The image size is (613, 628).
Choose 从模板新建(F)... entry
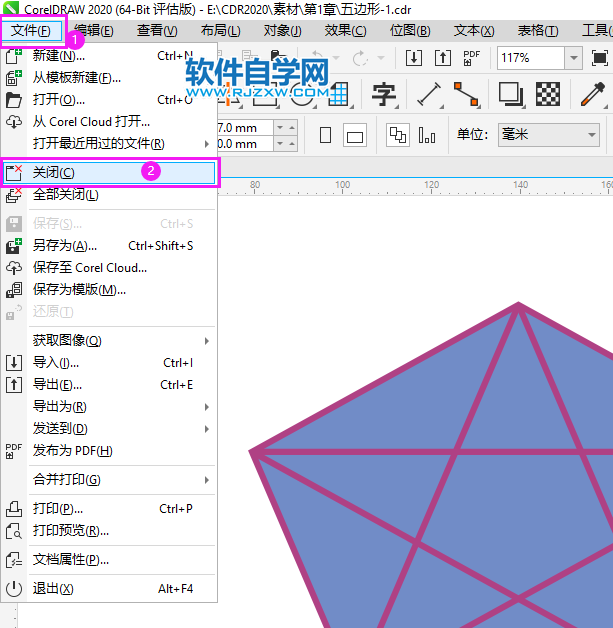[x=109, y=77]
